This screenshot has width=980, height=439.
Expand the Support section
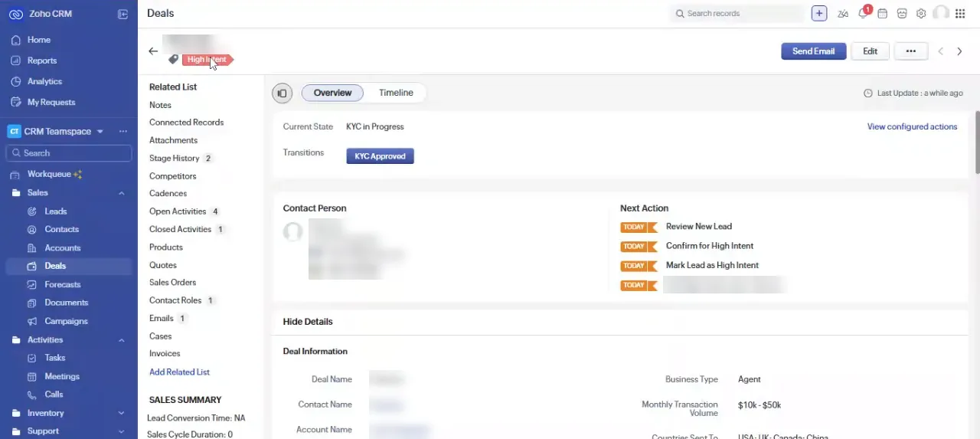[121, 431]
